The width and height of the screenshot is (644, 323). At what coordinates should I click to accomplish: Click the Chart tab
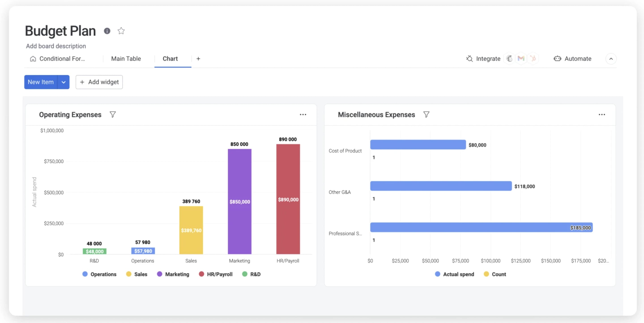pos(170,59)
